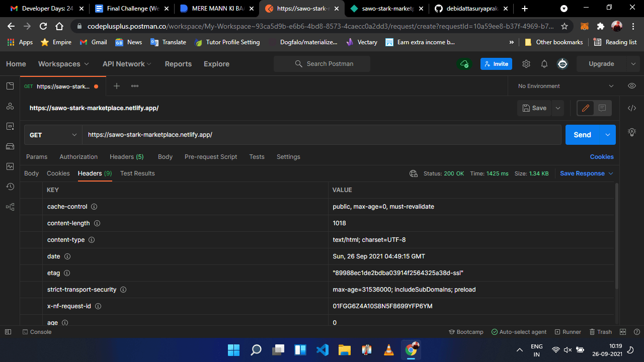Click the request URL input field

(x=321, y=135)
